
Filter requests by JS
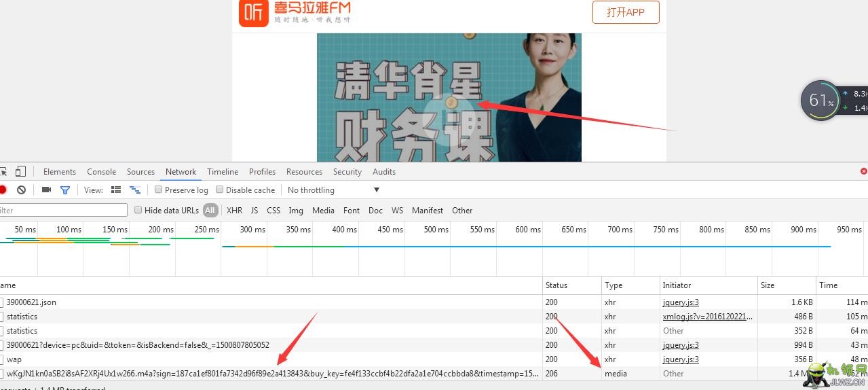254,211
